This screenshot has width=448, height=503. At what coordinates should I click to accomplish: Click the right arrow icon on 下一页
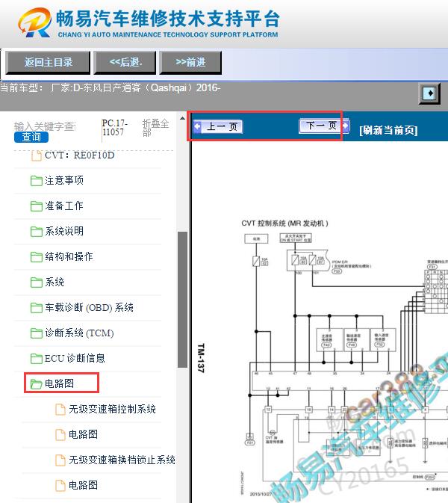click(x=345, y=125)
